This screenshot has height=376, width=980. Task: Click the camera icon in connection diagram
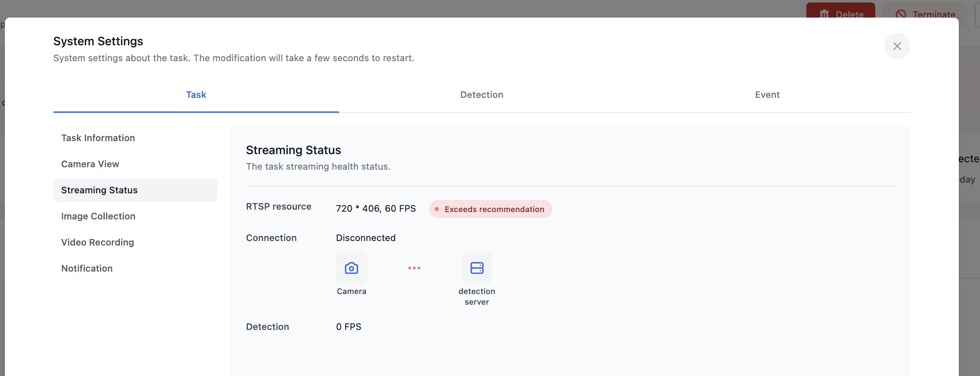[351, 268]
